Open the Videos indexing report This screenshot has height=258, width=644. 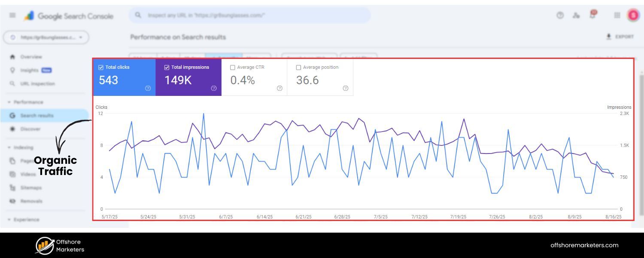coord(28,174)
